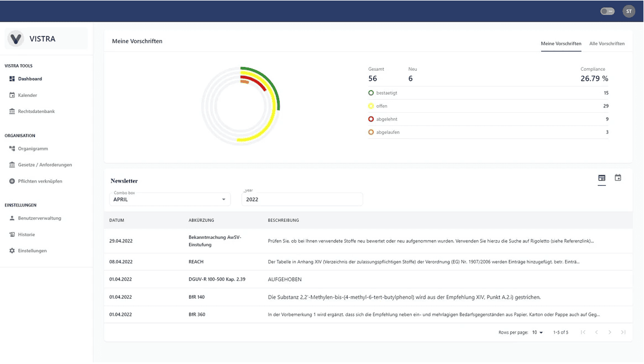
Task: Click the VISTRA logo icon
Action: [x=15, y=39]
